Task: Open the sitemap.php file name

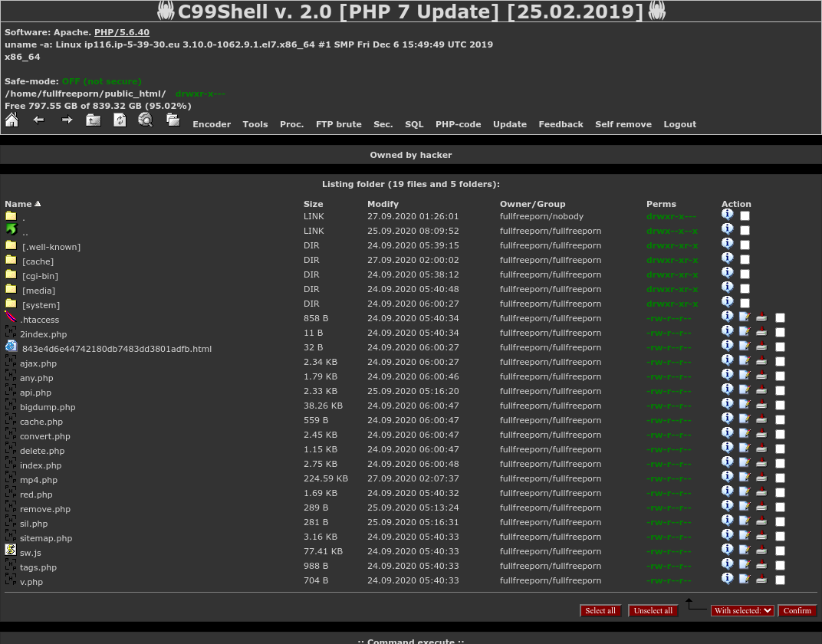Action: pyautogui.click(x=46, y=538)
